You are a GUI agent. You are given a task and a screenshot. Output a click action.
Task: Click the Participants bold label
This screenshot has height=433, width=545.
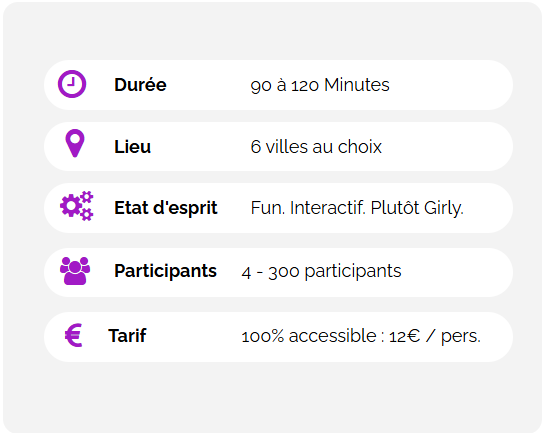coord(165,271)
